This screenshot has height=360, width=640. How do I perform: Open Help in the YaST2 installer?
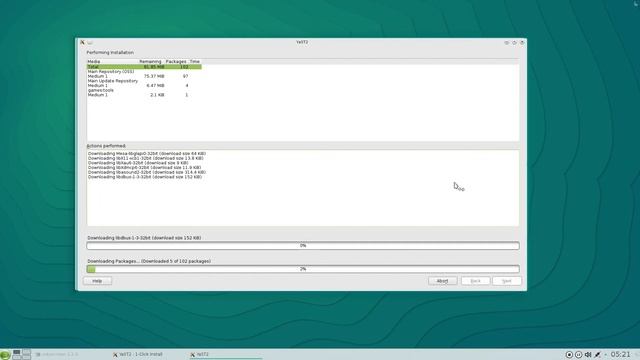point(97,281)
